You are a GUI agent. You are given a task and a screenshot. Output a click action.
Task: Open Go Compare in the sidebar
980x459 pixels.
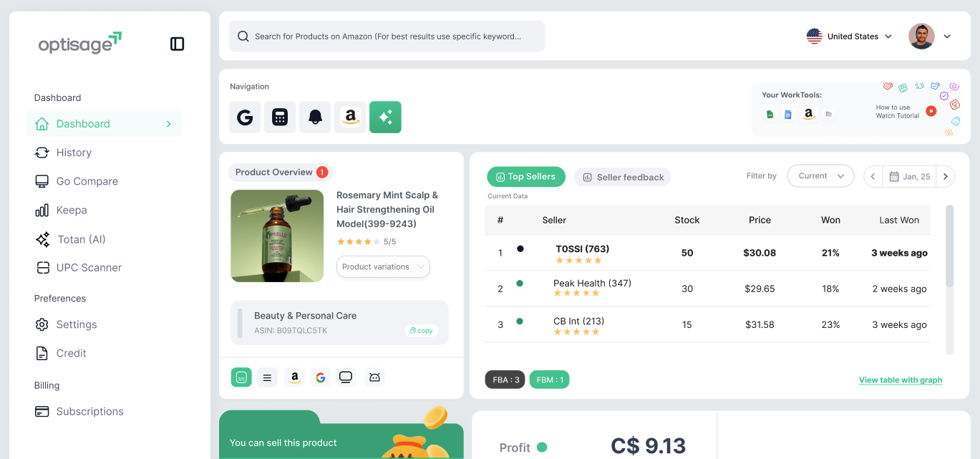point(77,181)
